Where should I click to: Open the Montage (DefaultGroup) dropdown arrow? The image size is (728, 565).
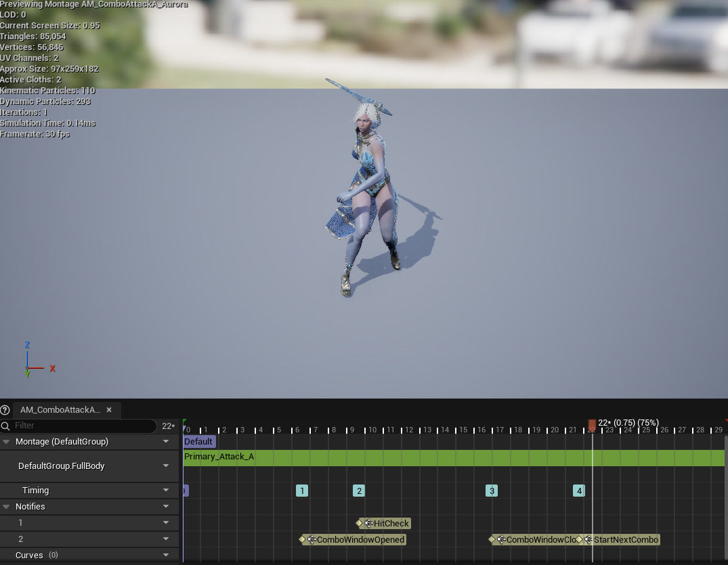click(166, 442)
